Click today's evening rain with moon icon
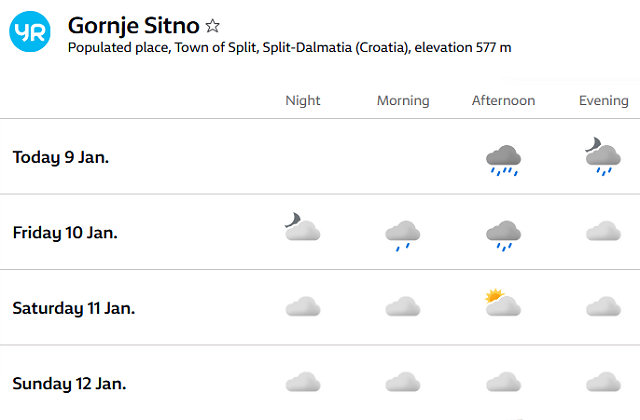 pos(603,157)
